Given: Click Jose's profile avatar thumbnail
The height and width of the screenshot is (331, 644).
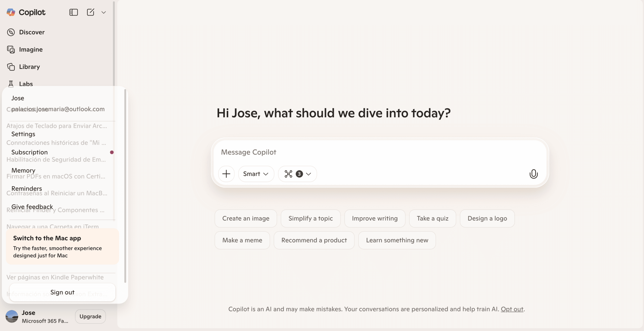Looking at the screenshot, I should tap(12, 316).
